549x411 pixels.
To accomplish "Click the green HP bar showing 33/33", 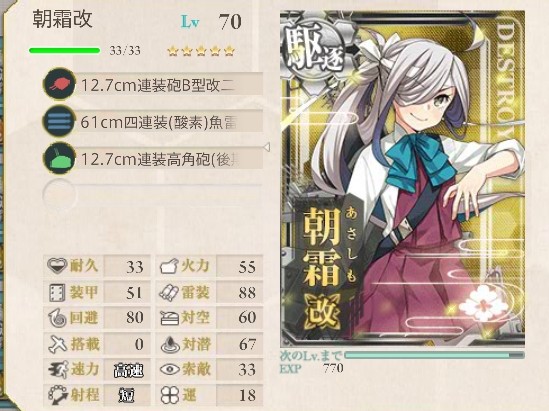I will [x=64, y=51].
